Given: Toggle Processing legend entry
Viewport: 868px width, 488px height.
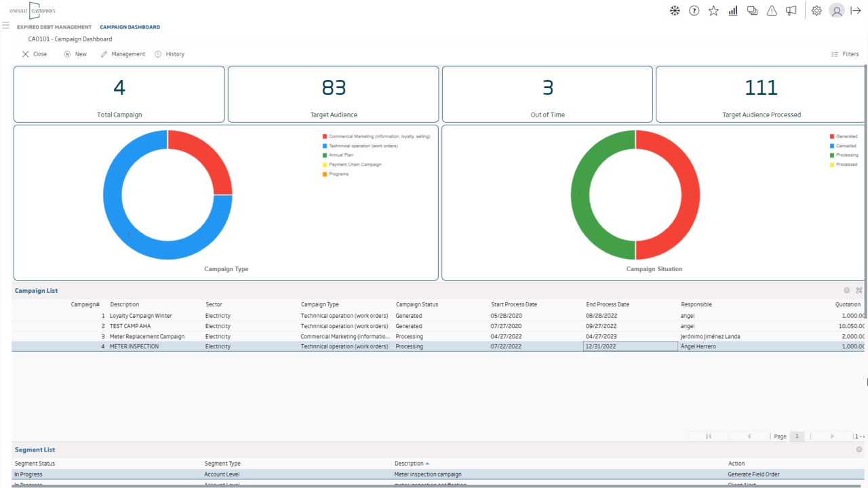Looking at the screenshot, I should [x=844, y=155].
